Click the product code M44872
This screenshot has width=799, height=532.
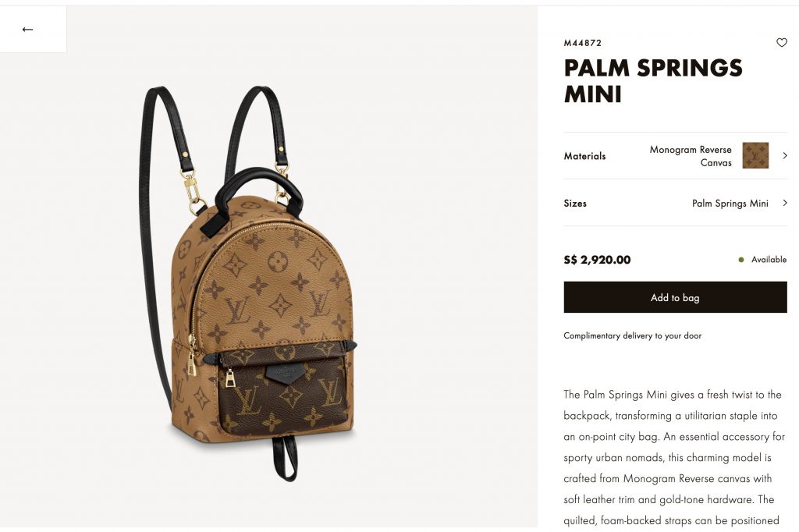coord(582,43)
